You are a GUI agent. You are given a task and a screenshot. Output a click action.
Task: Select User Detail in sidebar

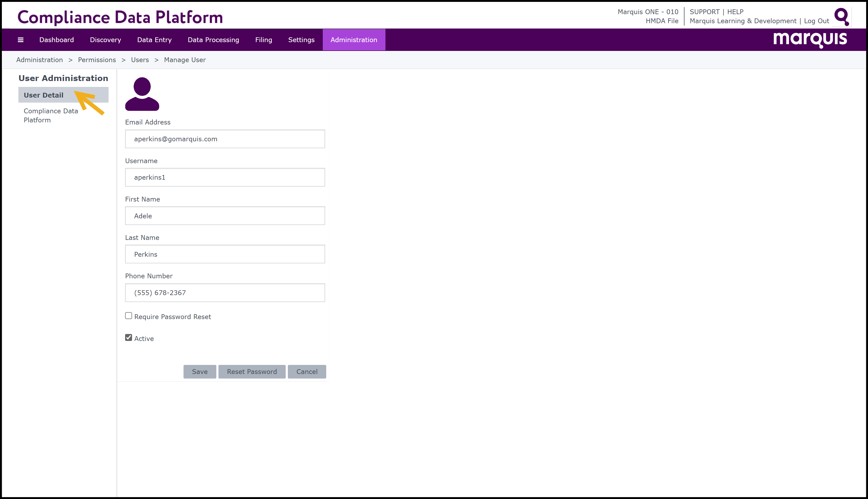[x=43, y=95]
